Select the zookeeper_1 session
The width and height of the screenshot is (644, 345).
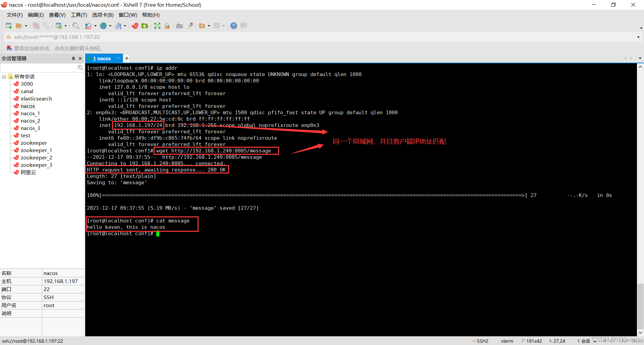point(36,150)
